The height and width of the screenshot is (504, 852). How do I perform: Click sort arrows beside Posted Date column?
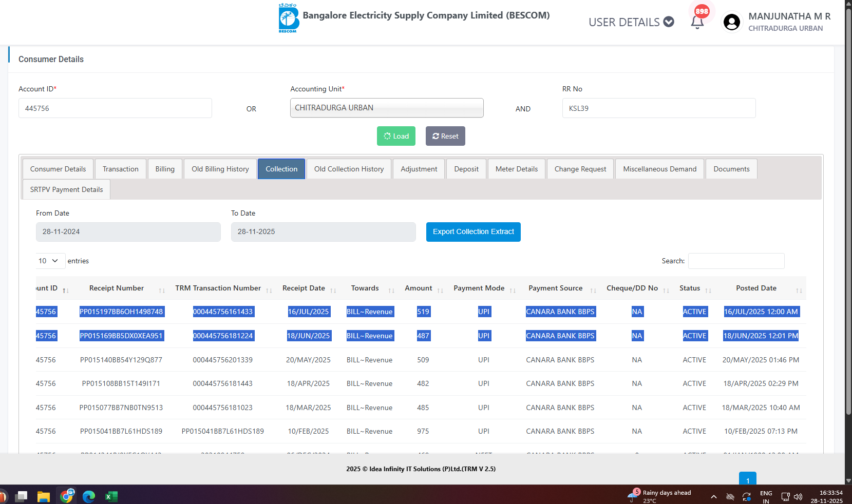point(799,290)
